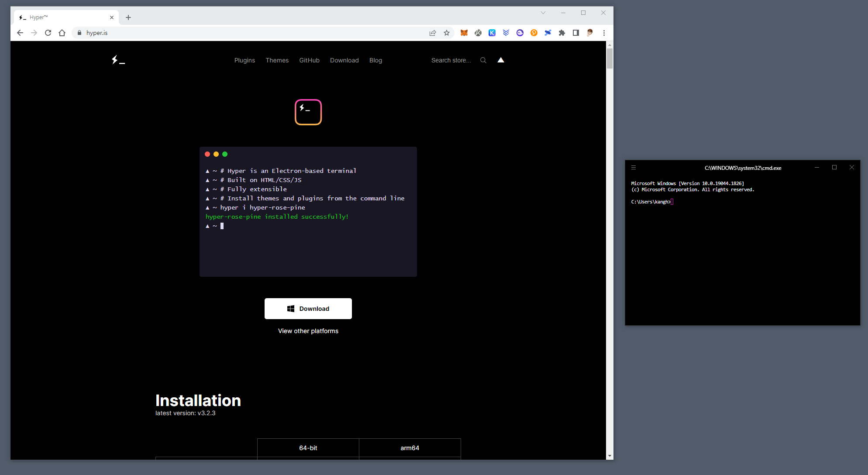
Task: Bookmark this page with the star icon
Action: [447, 33]
